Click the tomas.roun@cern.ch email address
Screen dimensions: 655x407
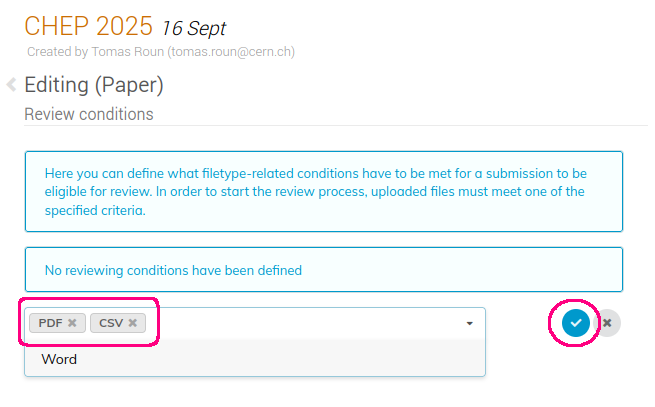coord(231,52)
